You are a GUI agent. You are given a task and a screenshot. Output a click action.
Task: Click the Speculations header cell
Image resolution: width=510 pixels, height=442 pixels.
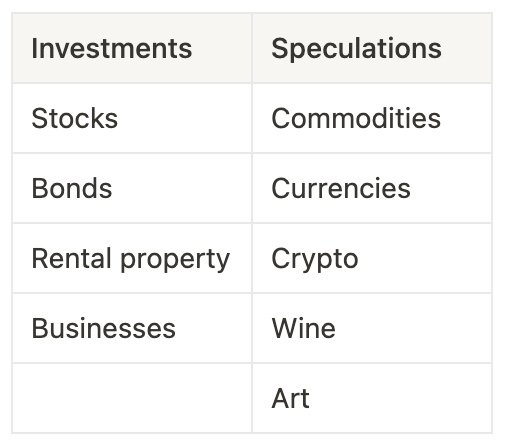point(372,48)
